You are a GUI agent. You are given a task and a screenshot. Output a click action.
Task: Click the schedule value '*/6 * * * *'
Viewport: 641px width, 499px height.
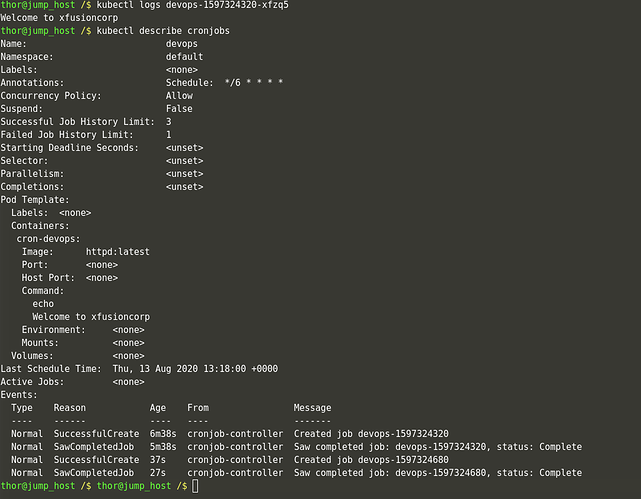pos(253,83)
